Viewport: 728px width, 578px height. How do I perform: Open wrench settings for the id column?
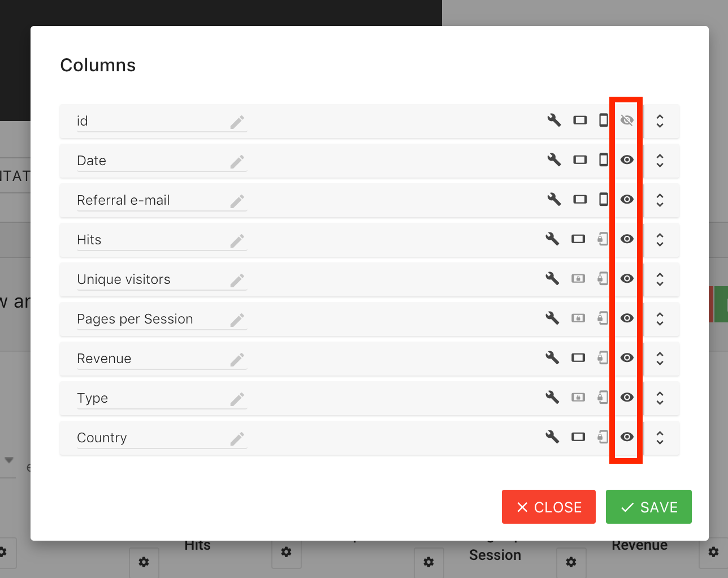pyautogui.click(x=553, y=120)
